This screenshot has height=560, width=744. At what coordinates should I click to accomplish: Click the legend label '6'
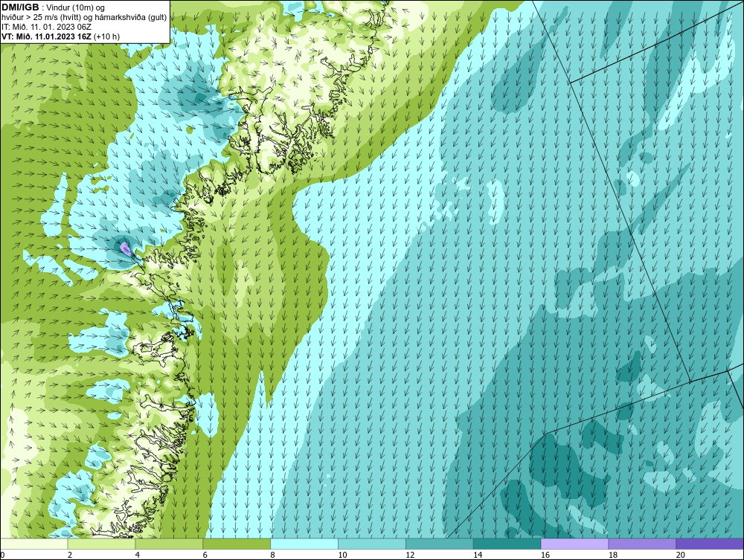[205, 555]
